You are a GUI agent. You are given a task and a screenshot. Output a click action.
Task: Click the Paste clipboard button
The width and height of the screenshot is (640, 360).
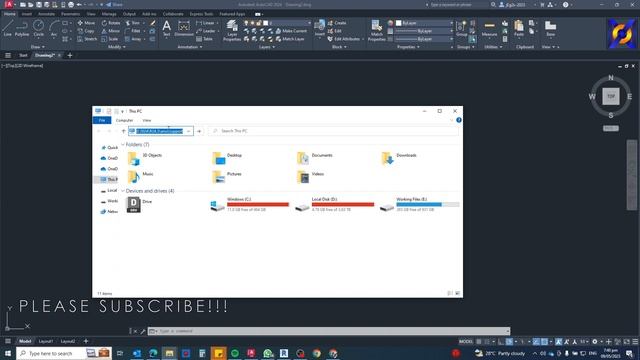click(x=519, y=29)
